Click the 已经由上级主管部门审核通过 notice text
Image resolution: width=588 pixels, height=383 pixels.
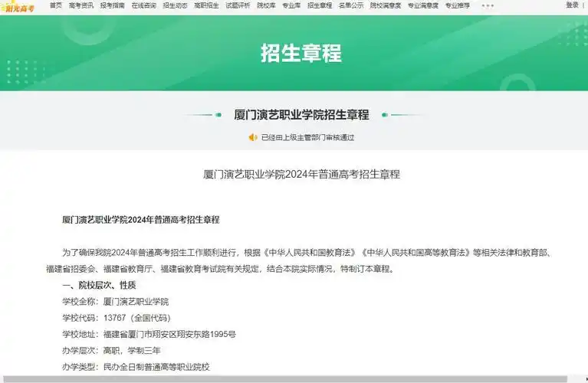[x=307, y=138]
